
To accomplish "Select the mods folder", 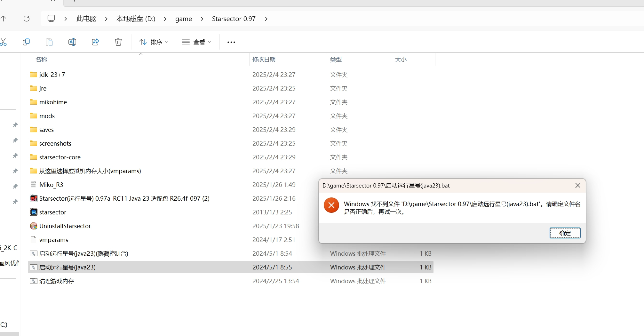I will 47,116.
